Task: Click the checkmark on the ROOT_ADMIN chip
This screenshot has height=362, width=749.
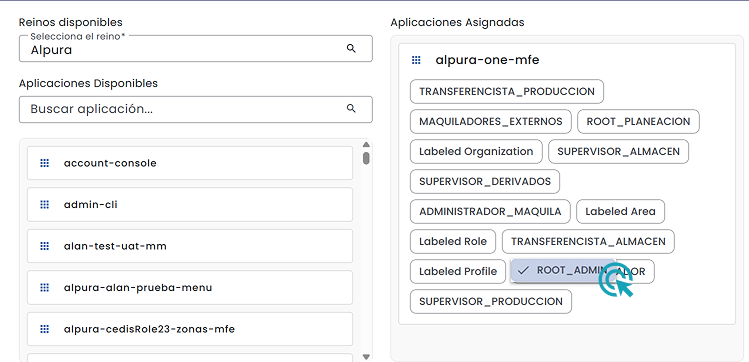Action: (524, 270)
